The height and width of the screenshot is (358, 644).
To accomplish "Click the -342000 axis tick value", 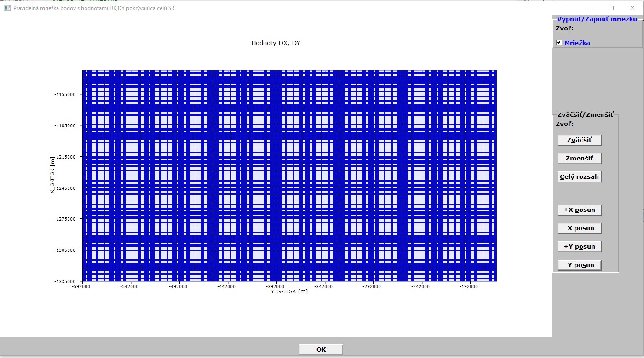I will click(323, 286).
